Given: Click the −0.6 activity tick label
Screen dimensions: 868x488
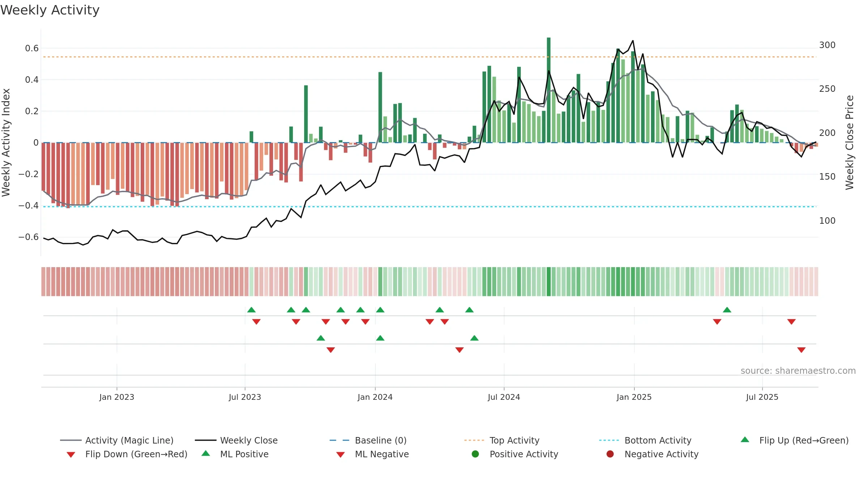Looking at the screenshot, I should [29, 237].
